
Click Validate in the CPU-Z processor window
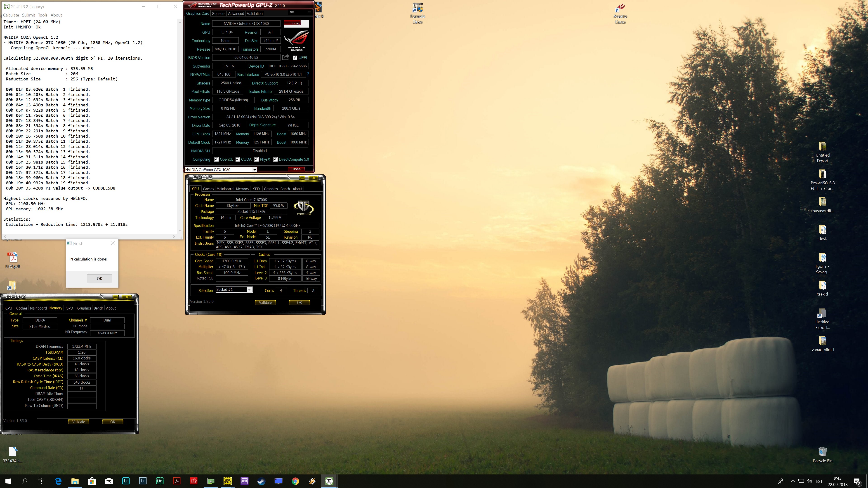(x=265, y=303)
